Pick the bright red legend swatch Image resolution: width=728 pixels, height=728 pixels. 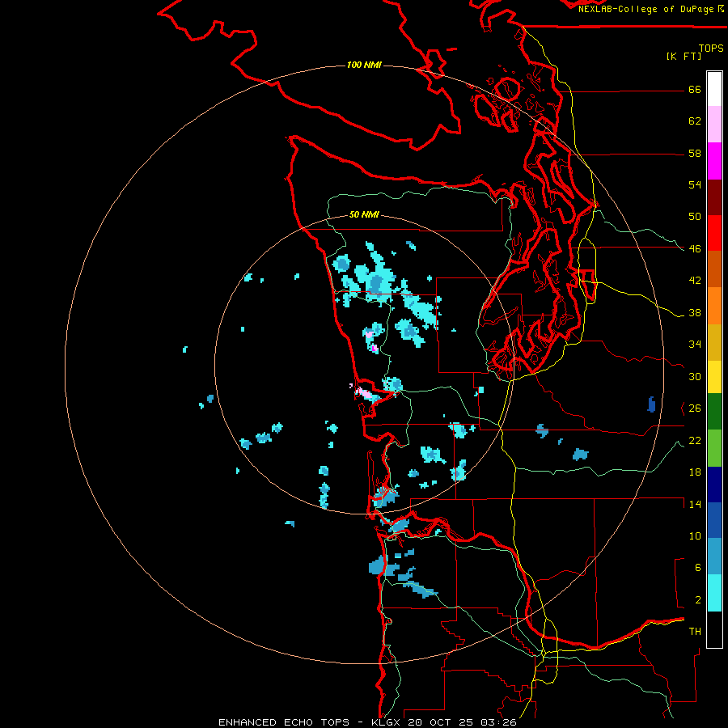714,233
